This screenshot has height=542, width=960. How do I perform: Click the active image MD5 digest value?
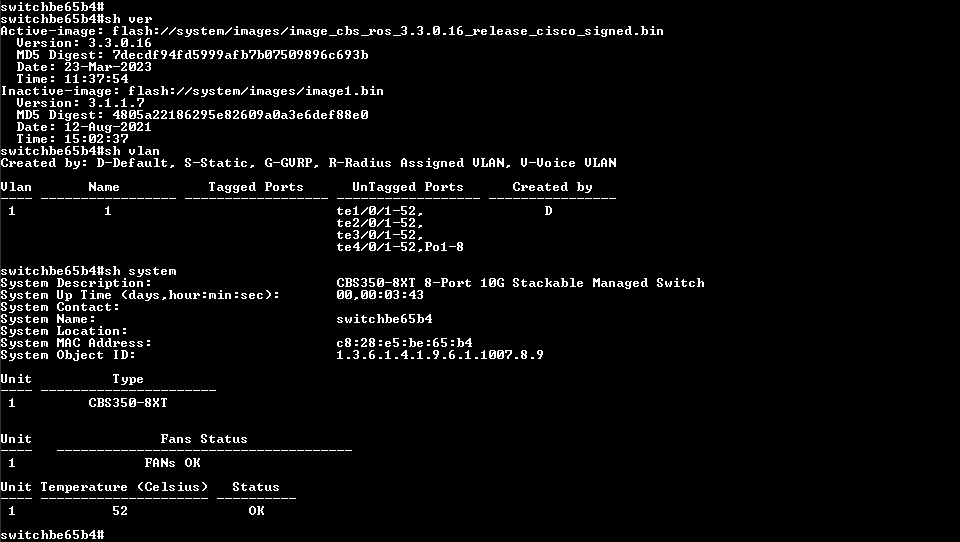[x=240, y=55]
